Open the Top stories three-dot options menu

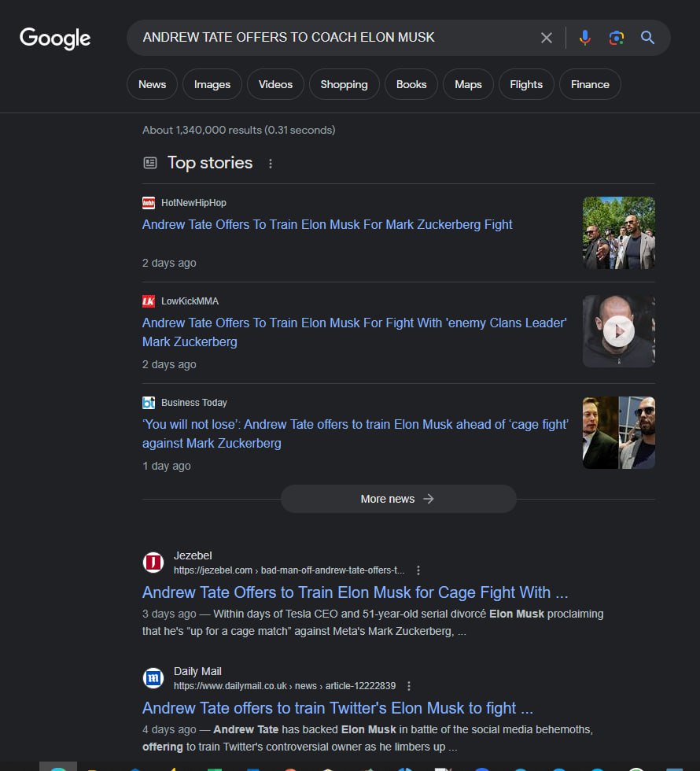coord(271,164)
